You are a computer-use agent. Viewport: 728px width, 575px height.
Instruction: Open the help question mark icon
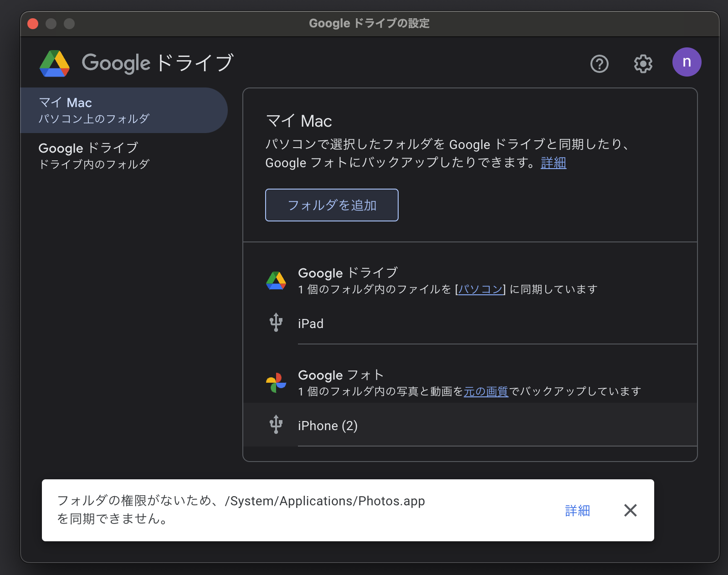click(599, 64)
